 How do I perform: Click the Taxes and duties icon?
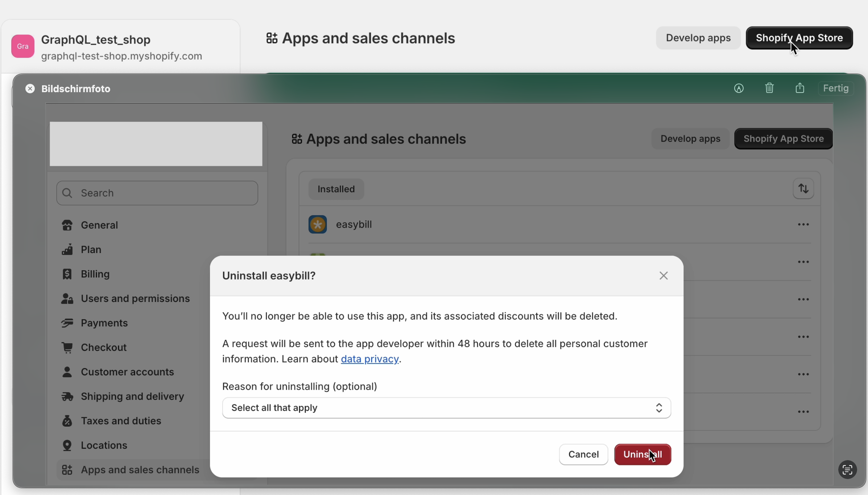[x=67, y=421]
